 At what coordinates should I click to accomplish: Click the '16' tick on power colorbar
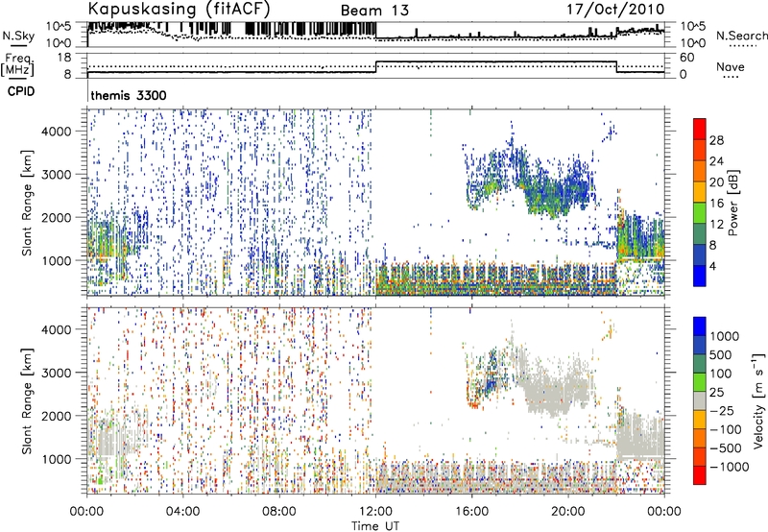click(x=716, y=204)
